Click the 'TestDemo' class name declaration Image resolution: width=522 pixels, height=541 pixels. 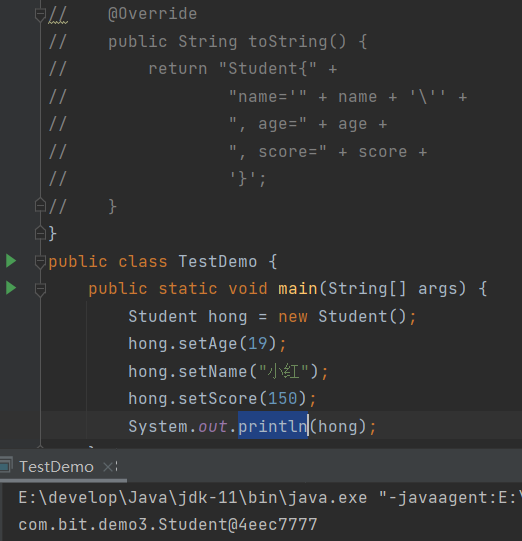pyautogui.click(x=218, y=262)
